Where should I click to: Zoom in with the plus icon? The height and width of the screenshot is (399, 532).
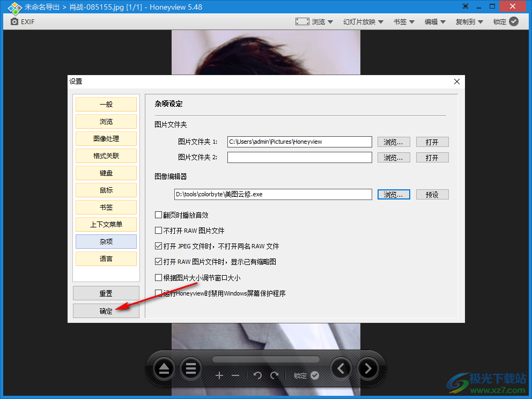pyautogui.click(x=219, y=375)
